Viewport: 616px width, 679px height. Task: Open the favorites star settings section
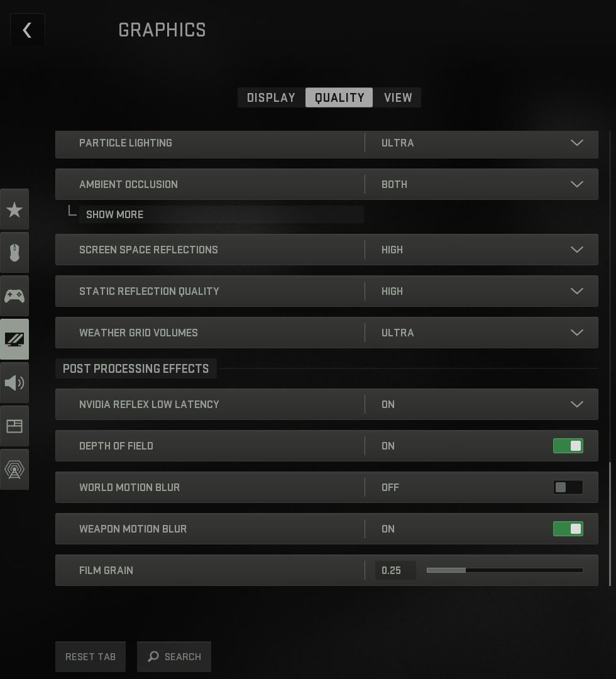(14, 210)
